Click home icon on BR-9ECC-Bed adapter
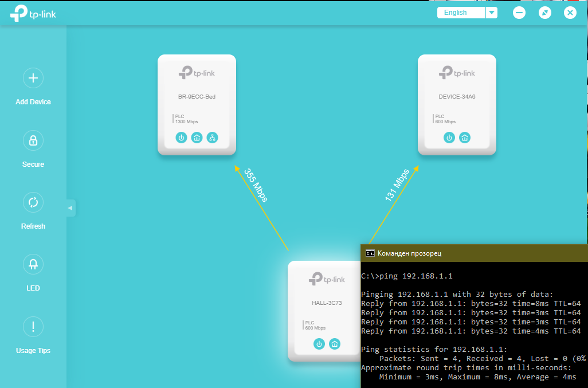This screenshot has width=588, height=388. click(x=197, y=138)
